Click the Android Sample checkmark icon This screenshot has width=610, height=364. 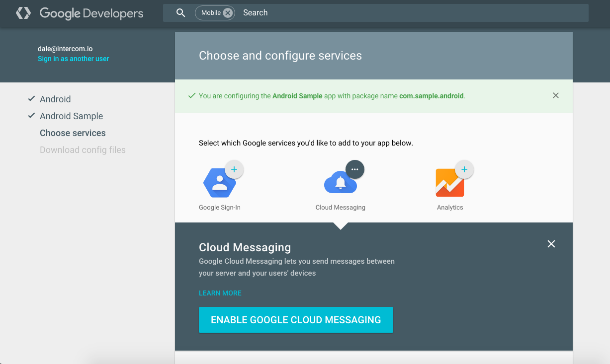[31, 116]
